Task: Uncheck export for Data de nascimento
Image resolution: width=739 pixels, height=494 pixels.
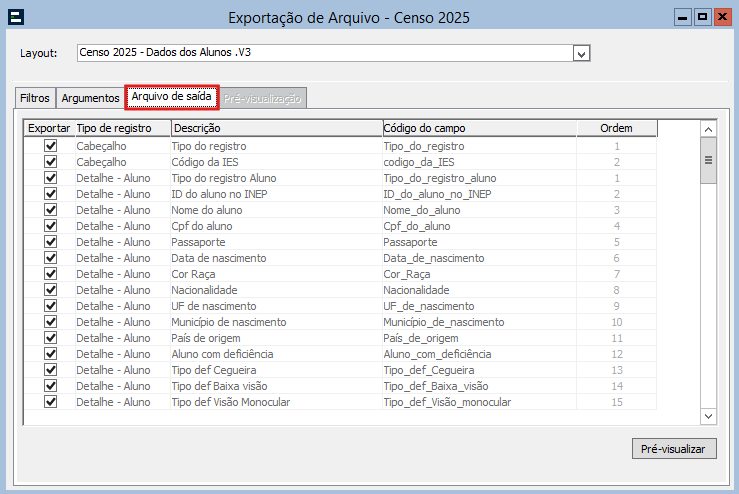Action: point(50,258)
